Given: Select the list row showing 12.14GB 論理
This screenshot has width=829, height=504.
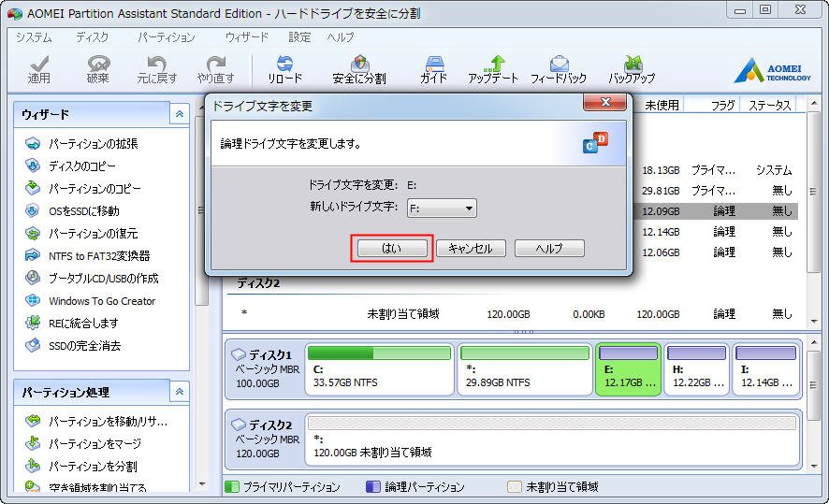Looking at the screenshot, I should pyautogui.click(x=717, y=232).
